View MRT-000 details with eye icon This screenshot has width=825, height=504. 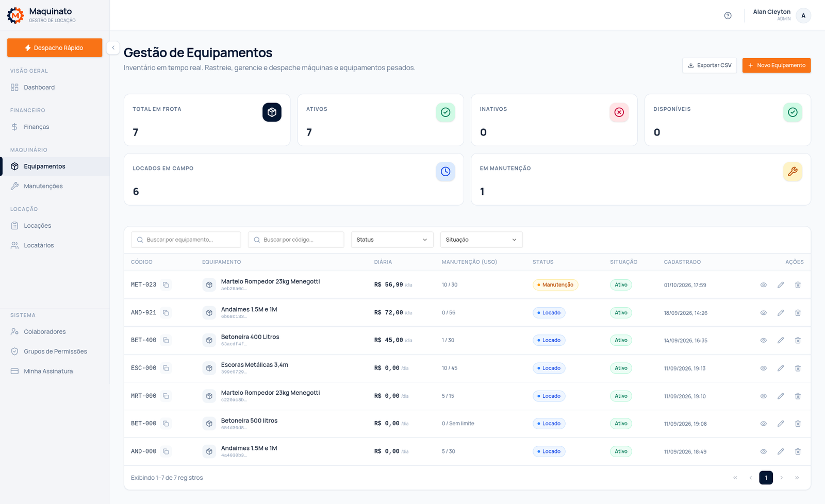764,396
